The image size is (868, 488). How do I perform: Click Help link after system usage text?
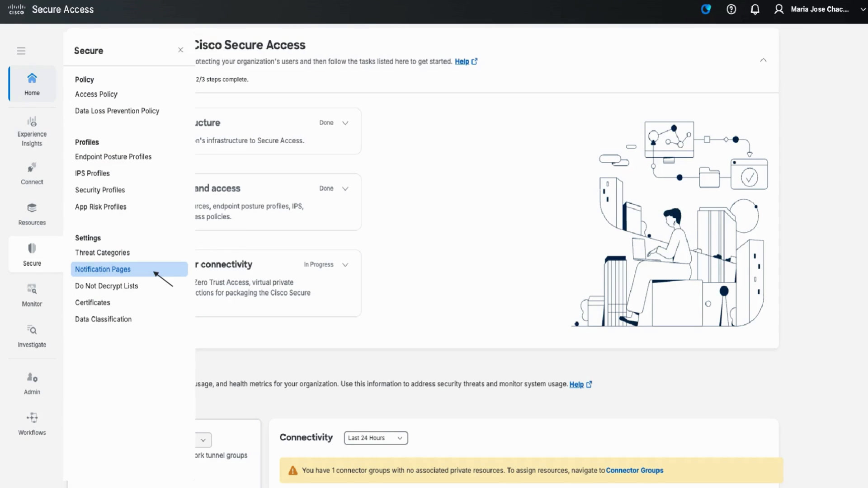coord(580,385)
